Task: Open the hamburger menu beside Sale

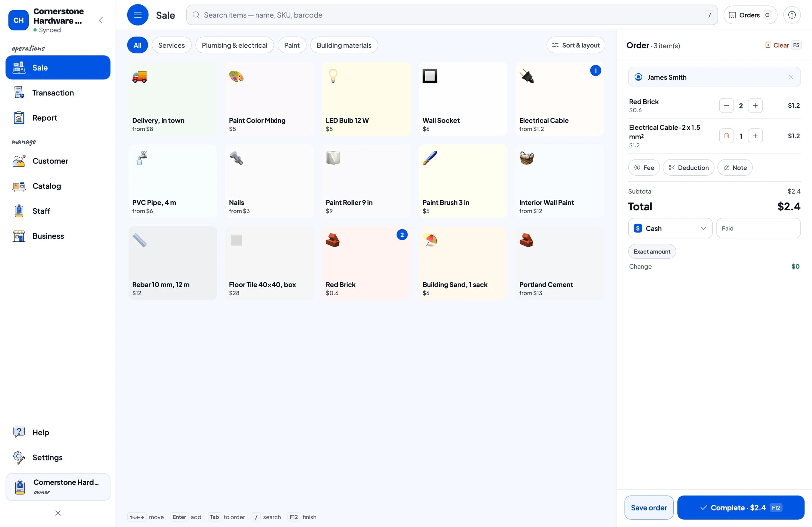Action: pyautogui.click(x=137, y=15)
